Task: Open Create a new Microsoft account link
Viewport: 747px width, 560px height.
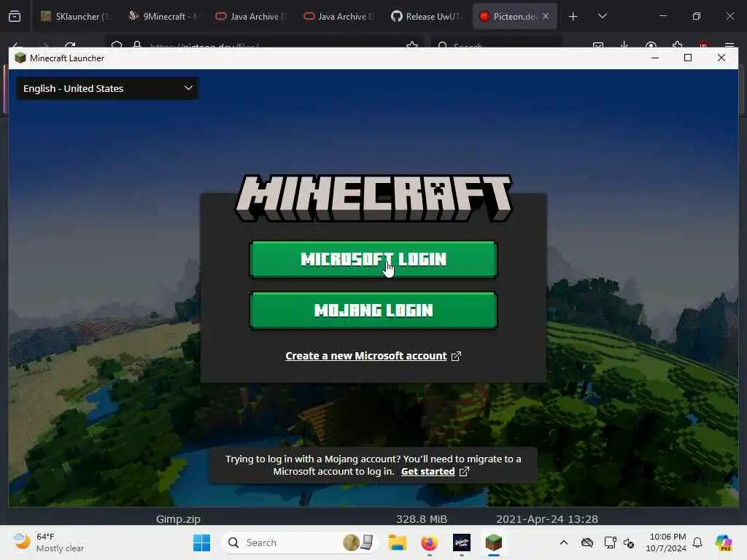Action: click(x=366, y=356)
